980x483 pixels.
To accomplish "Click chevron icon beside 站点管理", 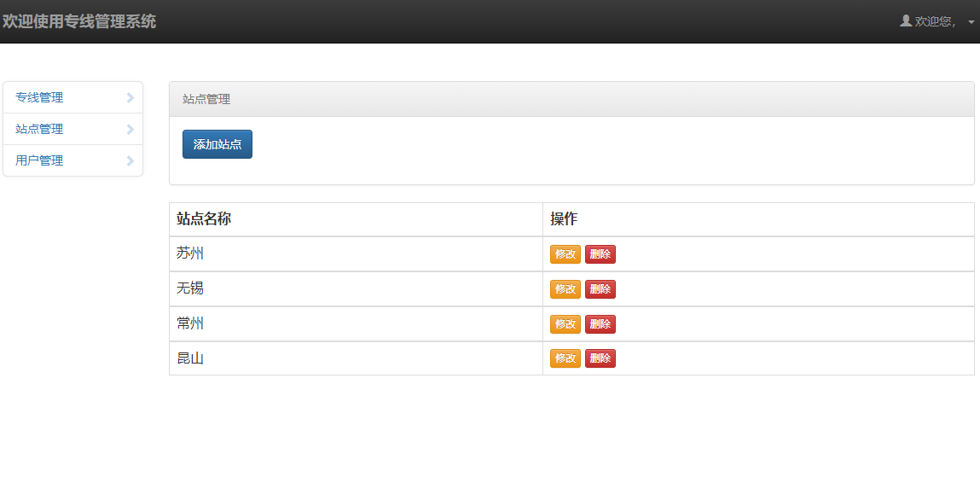I will [130, 129].
